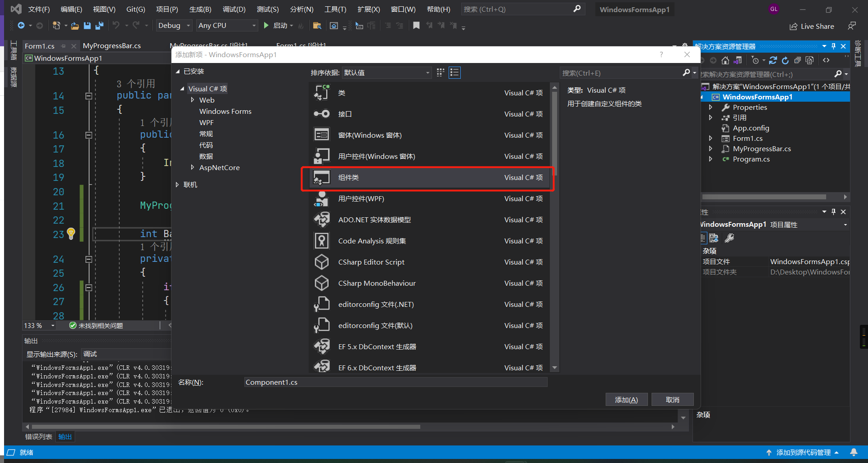Click the Find in Files toolbar icon
Screen dimensions: 868x463
[x=317, y=26]
